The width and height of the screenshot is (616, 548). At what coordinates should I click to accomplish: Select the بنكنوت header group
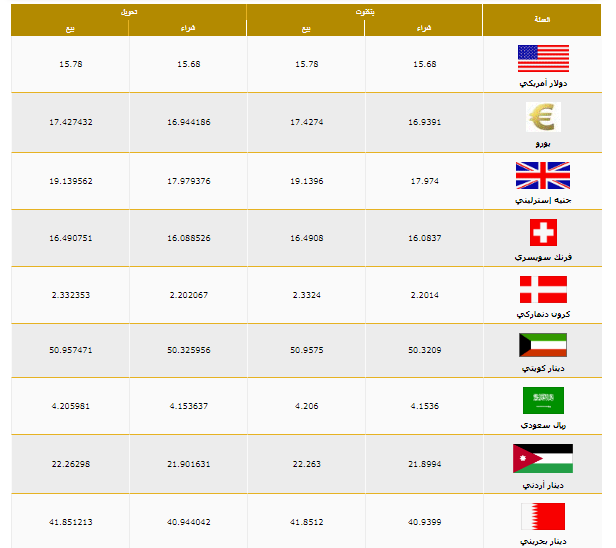[x=365, y=11]
